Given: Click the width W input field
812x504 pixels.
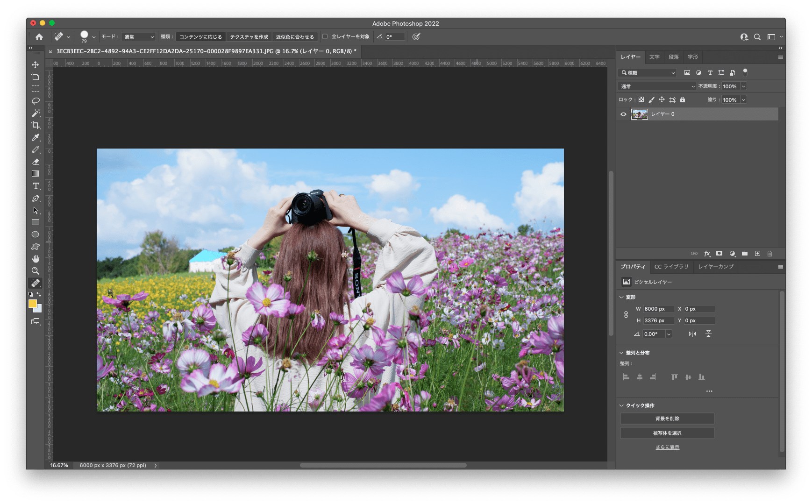Looking at the screenshot, I should (658, 309).
